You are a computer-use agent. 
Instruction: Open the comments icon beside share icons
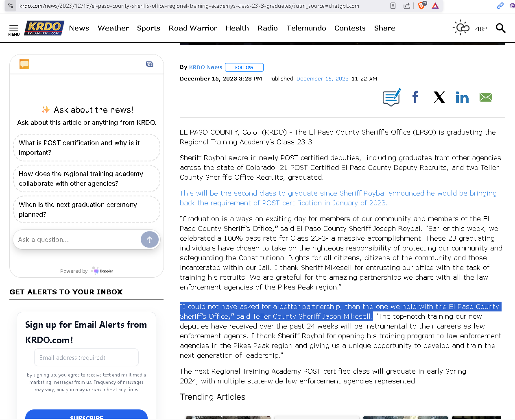[391, 98]
